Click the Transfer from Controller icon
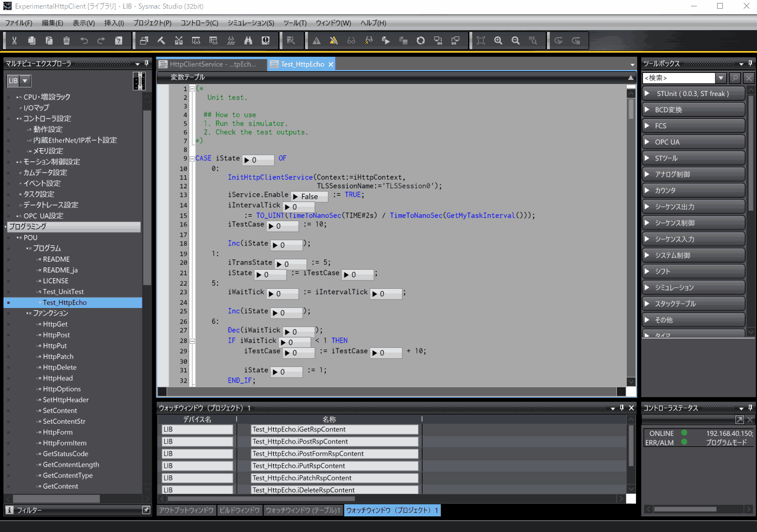Viewport: 757px width, 532px height. click(x=455, y=41)
